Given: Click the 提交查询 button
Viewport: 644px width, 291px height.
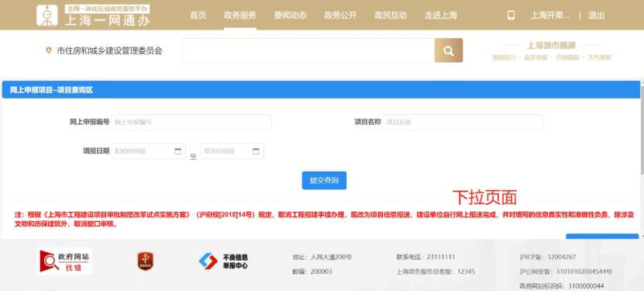Looking at the screenshot, I should (x=324, y=181).
